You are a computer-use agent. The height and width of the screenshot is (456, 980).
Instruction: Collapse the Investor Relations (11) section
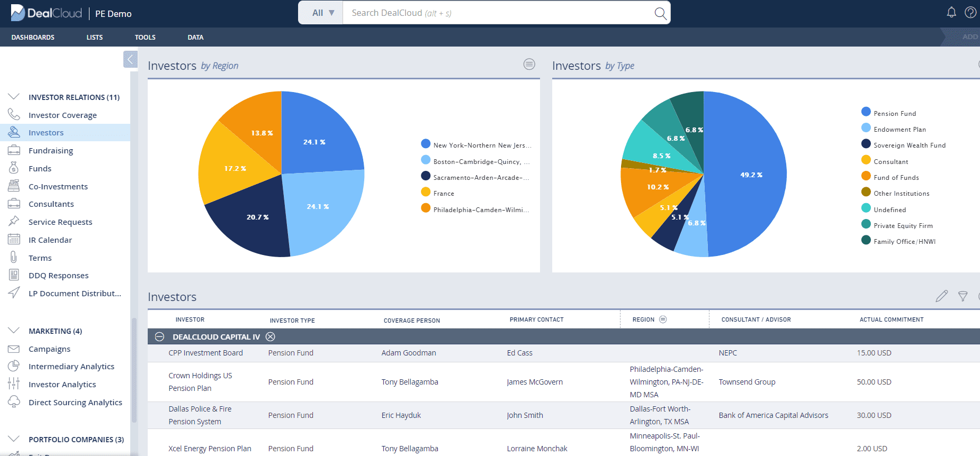click(x=14, y=96)
